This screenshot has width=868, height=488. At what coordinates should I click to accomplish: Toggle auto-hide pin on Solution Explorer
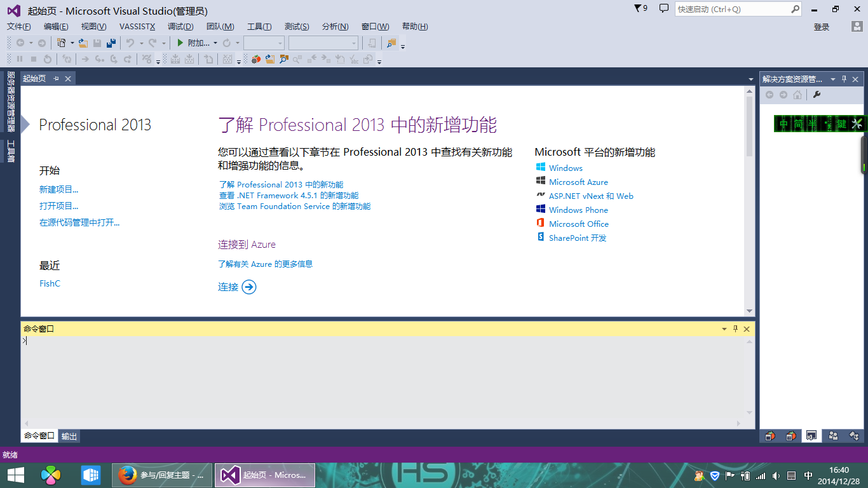pos(844,79)
